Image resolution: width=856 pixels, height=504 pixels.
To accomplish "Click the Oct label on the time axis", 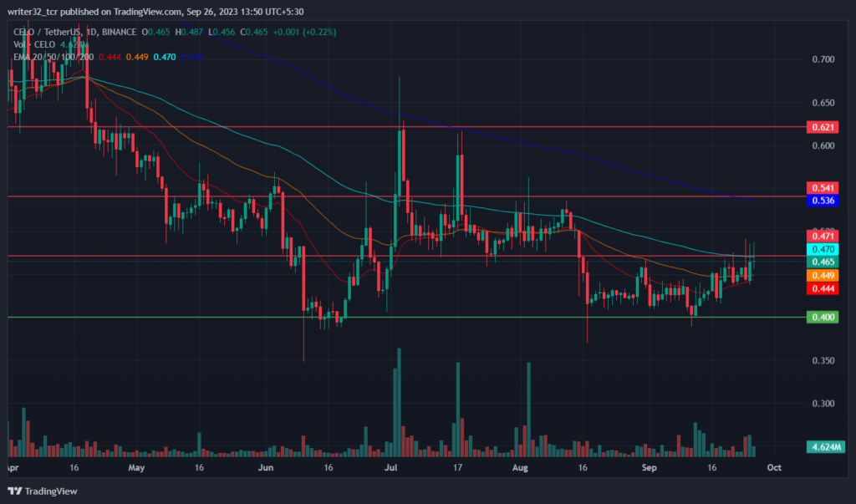I will 774,468.
